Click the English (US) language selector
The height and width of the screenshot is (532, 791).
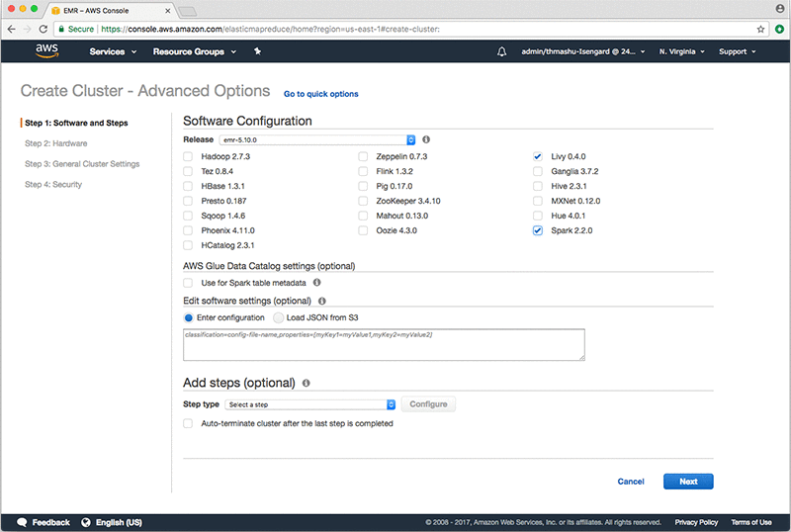tap(119, 522)
